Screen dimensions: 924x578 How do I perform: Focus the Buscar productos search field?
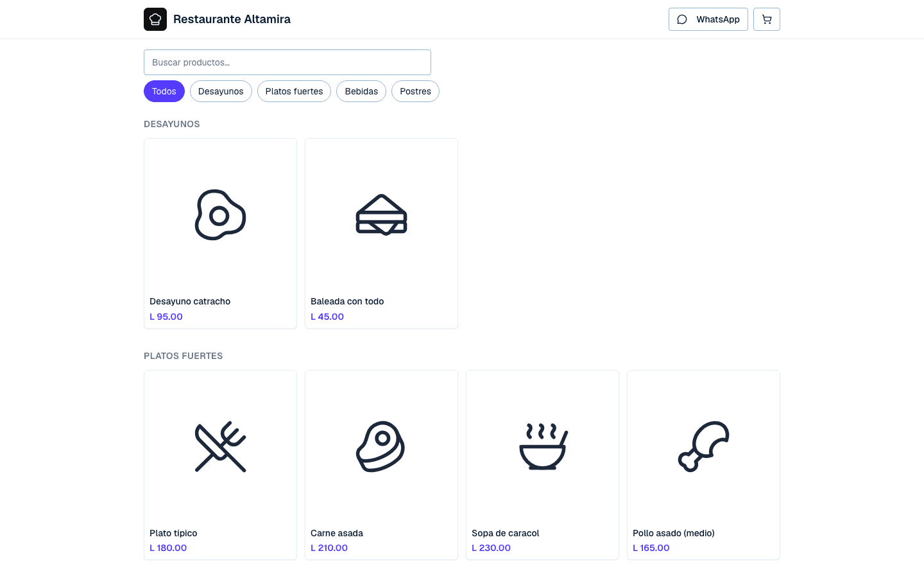click(287, 62)
